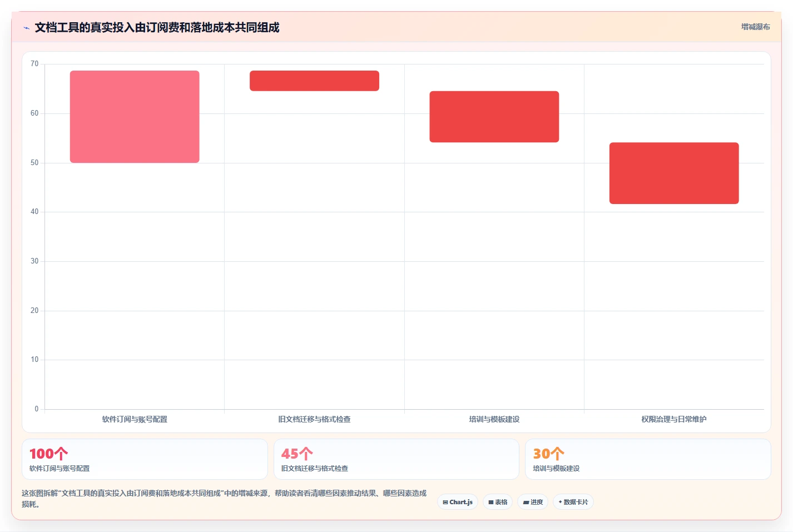793x532 pixels.
Task: Click the red 旧文档迁移与格式检查 waterfall bar
Action: pos(314,81)
